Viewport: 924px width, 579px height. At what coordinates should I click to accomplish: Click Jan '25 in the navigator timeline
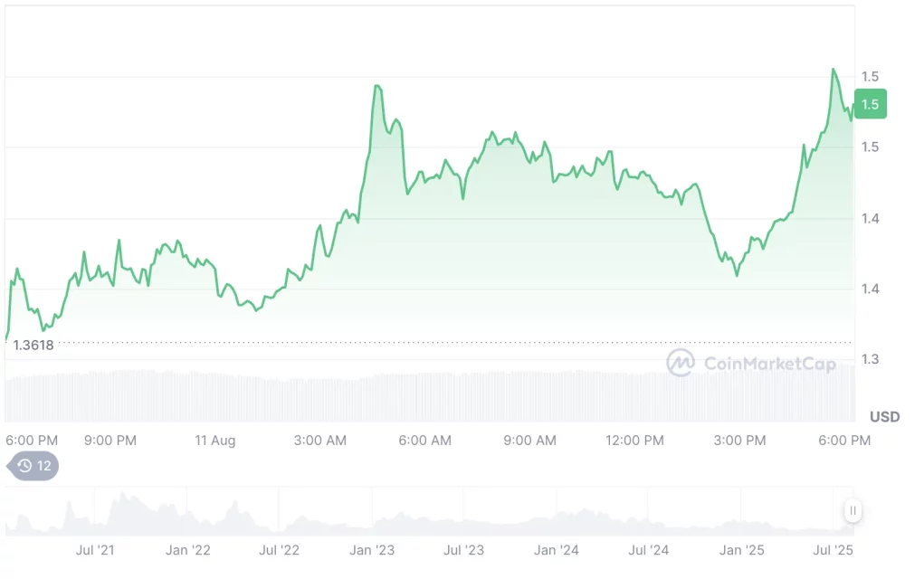(x=741, y=550)
